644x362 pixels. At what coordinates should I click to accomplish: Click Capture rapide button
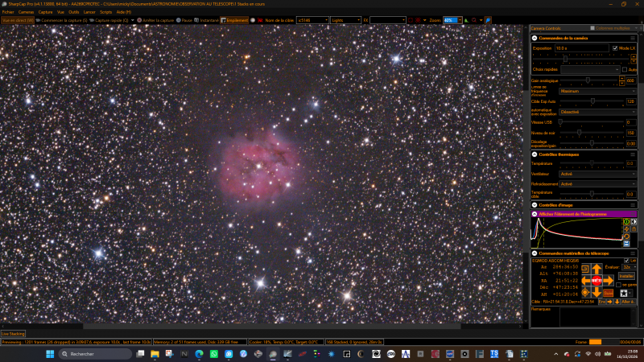point(109,20)
